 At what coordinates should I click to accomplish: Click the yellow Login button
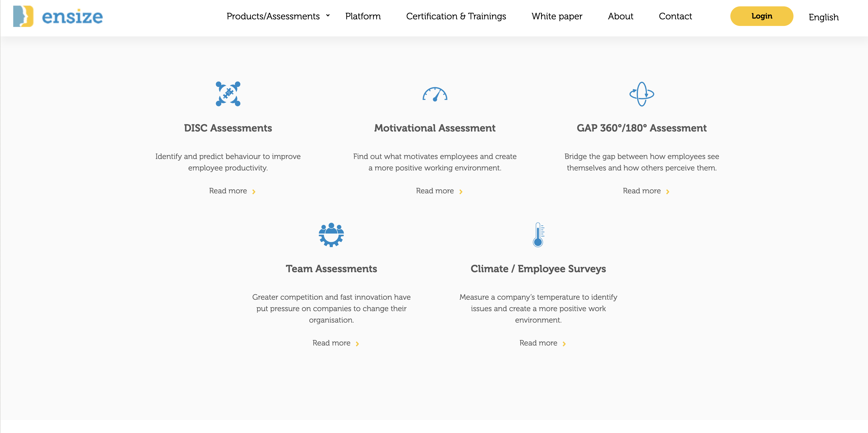click(x=761, y=16)
